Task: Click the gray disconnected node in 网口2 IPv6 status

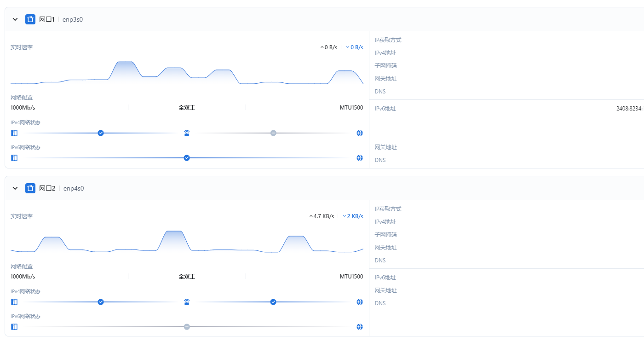Action: pyautogui.click(x=187, y=327)
